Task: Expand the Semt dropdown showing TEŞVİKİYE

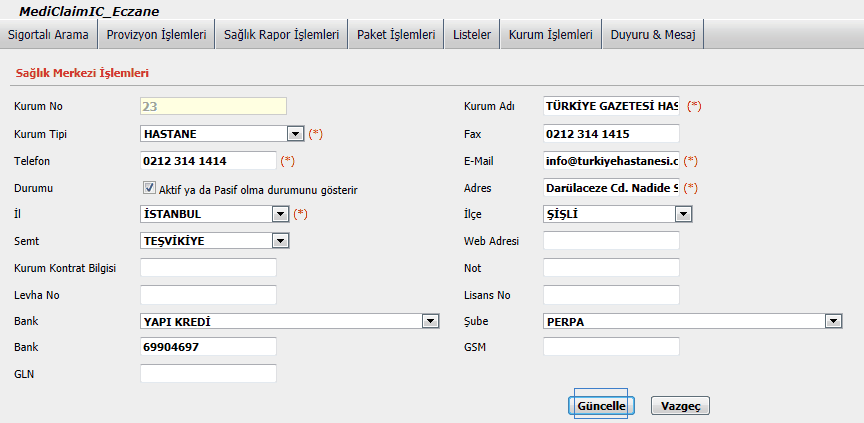Action: (280, 240)
